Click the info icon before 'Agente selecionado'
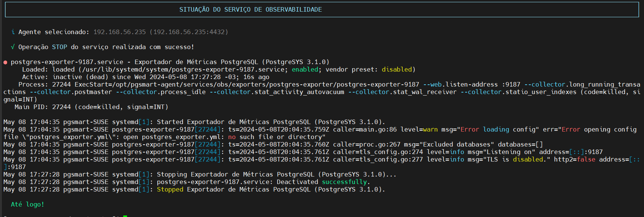Screen dimensions: 644x217 (13, 32)
